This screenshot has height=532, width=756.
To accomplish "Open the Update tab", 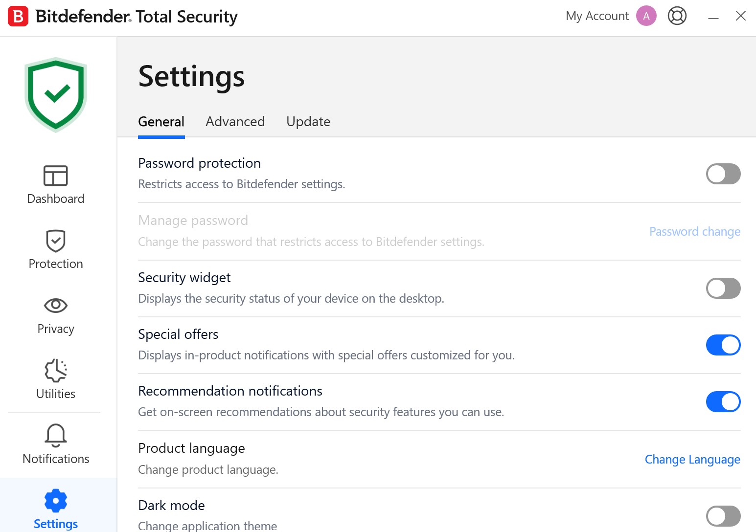I will coord(308,121).
